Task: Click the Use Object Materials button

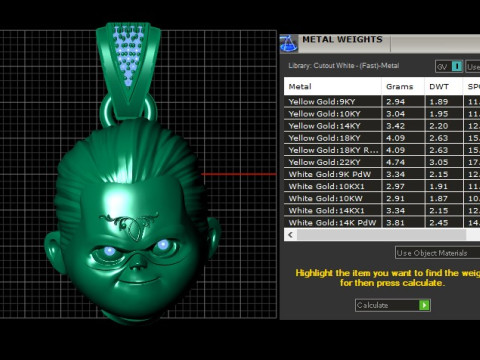Action: (437, 253)
